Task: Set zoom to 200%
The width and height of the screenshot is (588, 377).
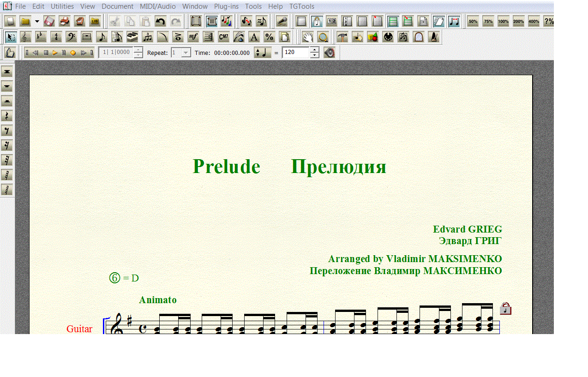Action: 519,21
